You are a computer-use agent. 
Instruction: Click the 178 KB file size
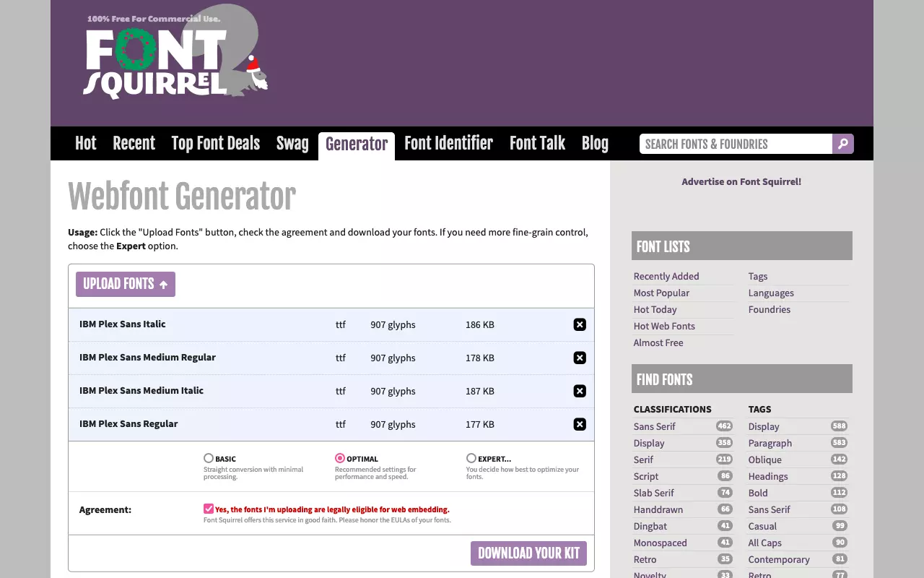pos(480,358)
